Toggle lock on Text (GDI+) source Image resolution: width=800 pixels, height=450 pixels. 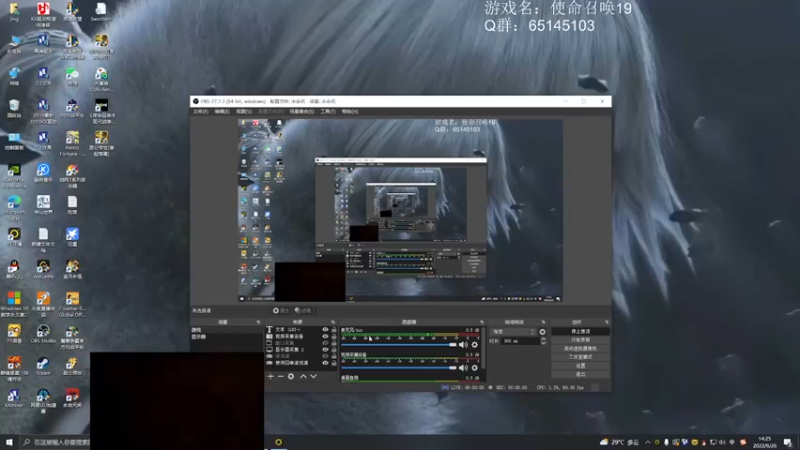tap(334, 330)
